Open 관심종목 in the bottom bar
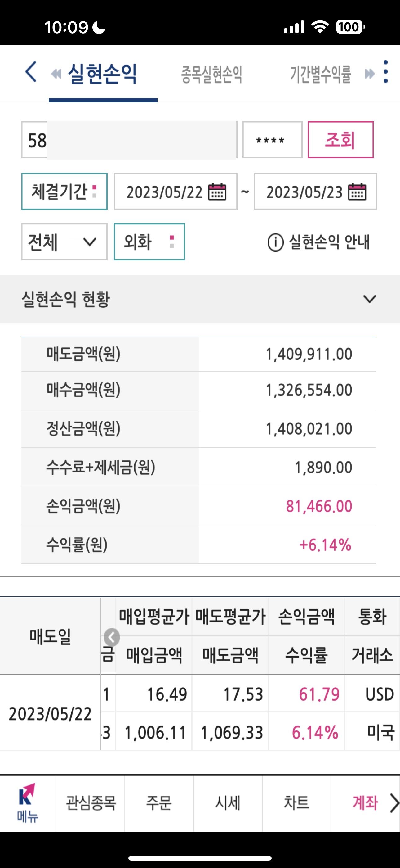Viewport: 400px width, 868px height. coord(91,803)
